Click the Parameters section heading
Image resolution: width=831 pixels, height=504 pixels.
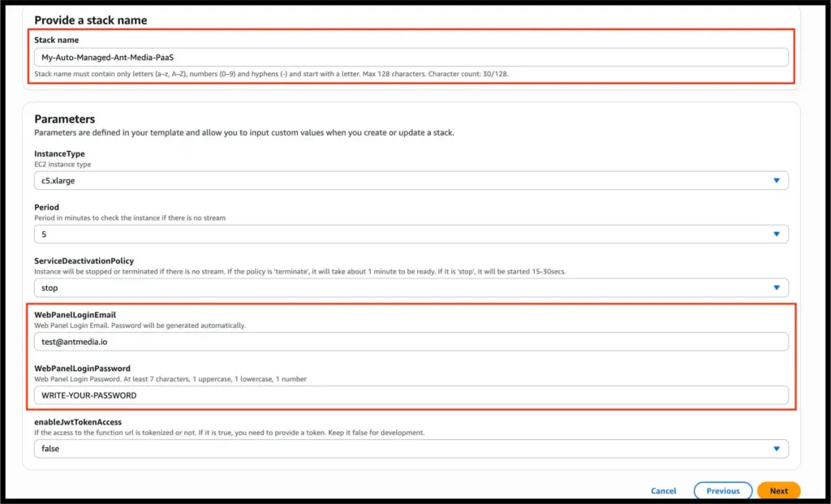(65, 119)
